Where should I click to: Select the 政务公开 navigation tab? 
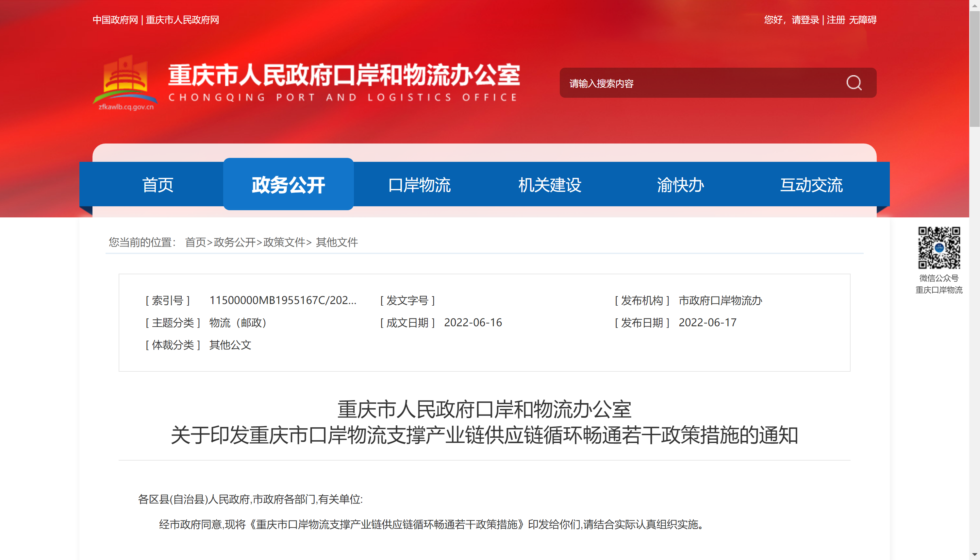point(288,185)
